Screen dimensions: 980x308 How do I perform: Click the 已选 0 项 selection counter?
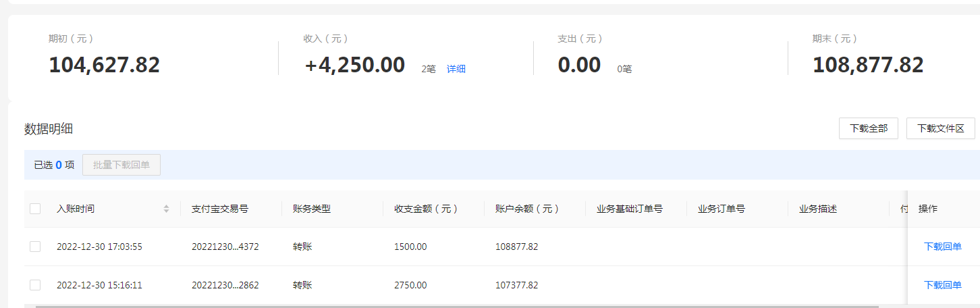(54, 165)
